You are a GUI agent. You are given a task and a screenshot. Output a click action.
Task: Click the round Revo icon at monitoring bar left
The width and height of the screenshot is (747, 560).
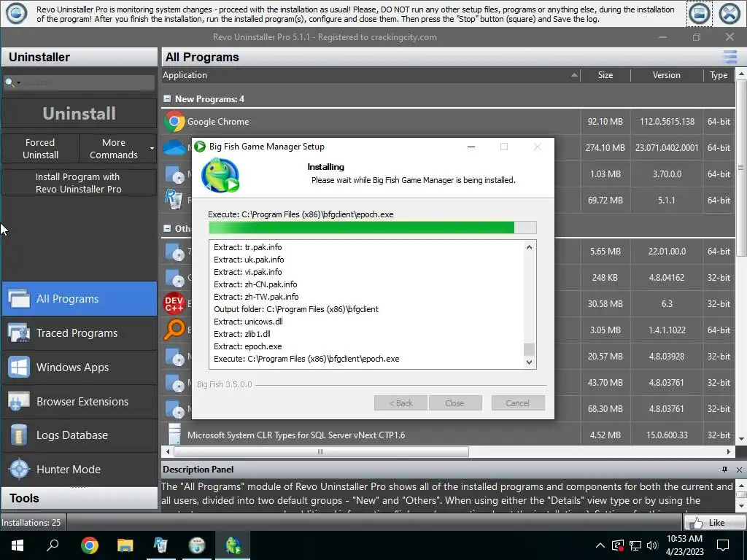tap(16, 13)
